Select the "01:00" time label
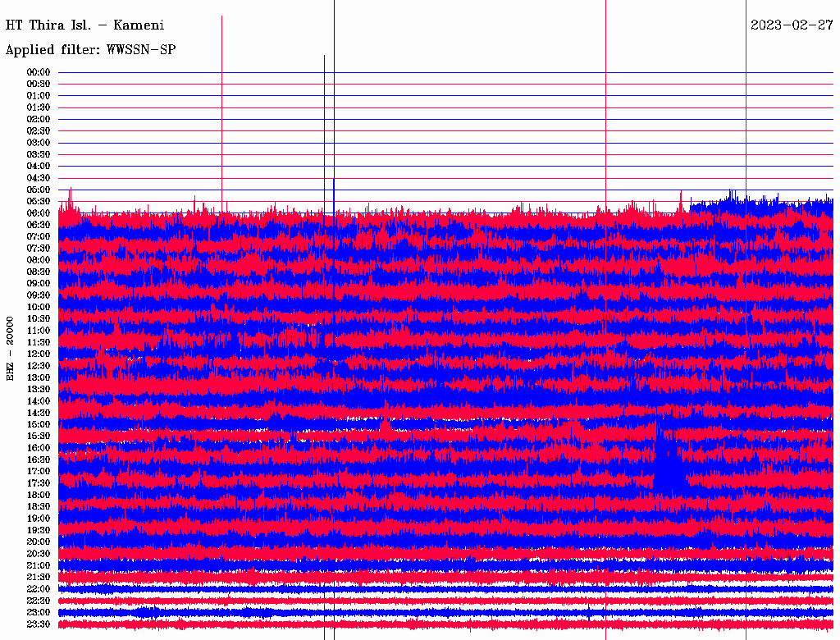Image resolution: width=840 pixels, height=640 pixels. coord(39,96)
